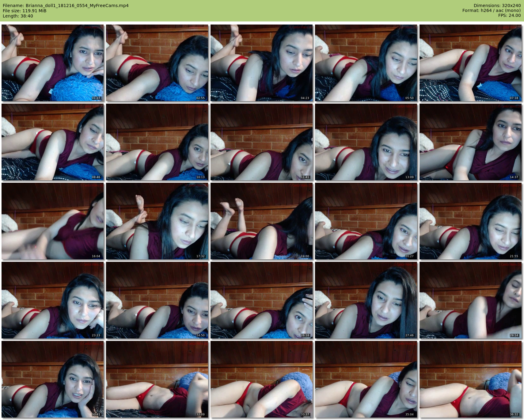
Task: Select the 08:46 thumbnail
Action: [x=53, y=142]
